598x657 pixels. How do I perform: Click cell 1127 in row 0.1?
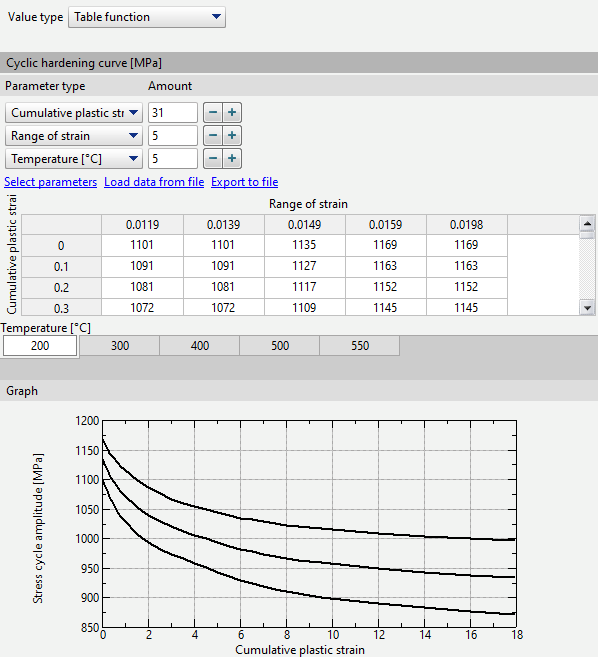pyautogui.click(x=305, y=266)
